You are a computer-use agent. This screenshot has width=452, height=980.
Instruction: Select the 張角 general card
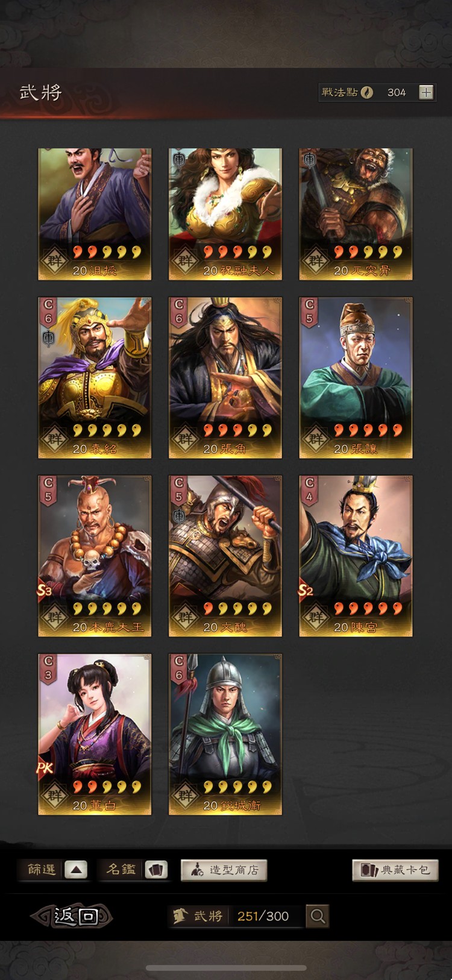[x=225, y=378]
